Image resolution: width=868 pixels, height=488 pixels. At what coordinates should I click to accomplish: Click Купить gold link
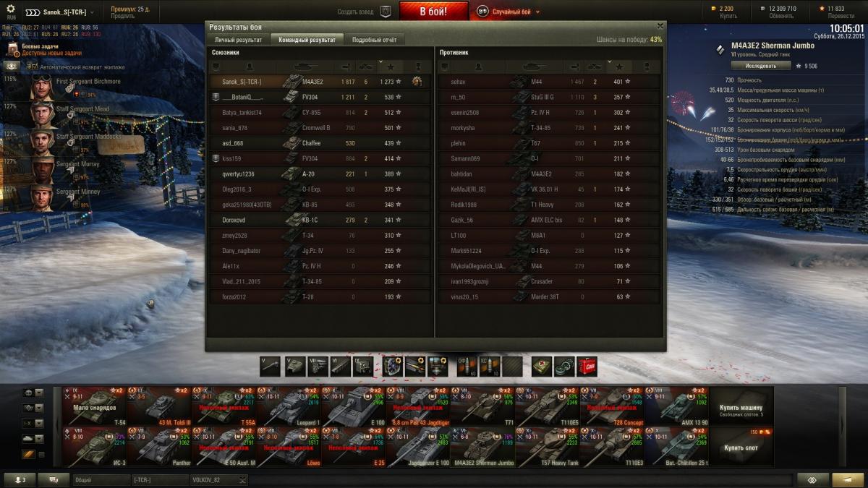(728, 16)
